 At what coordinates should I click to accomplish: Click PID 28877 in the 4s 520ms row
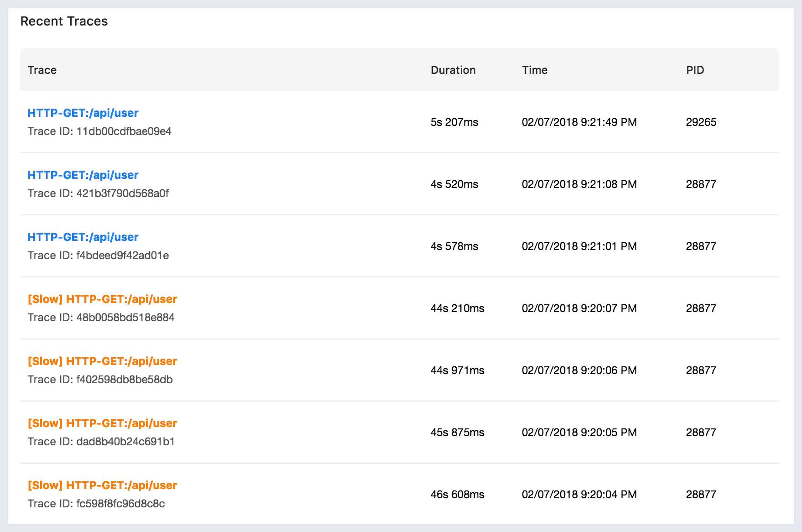click(701, 184)
